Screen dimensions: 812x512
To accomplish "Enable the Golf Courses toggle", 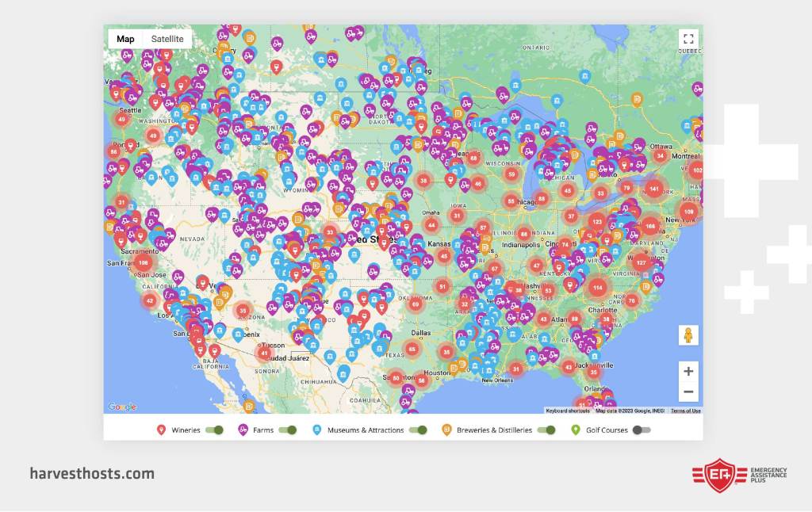I will [x=641, y=430].
